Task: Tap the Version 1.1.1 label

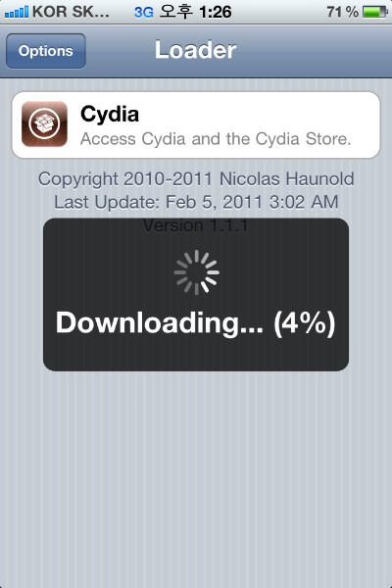Action: 195,225
